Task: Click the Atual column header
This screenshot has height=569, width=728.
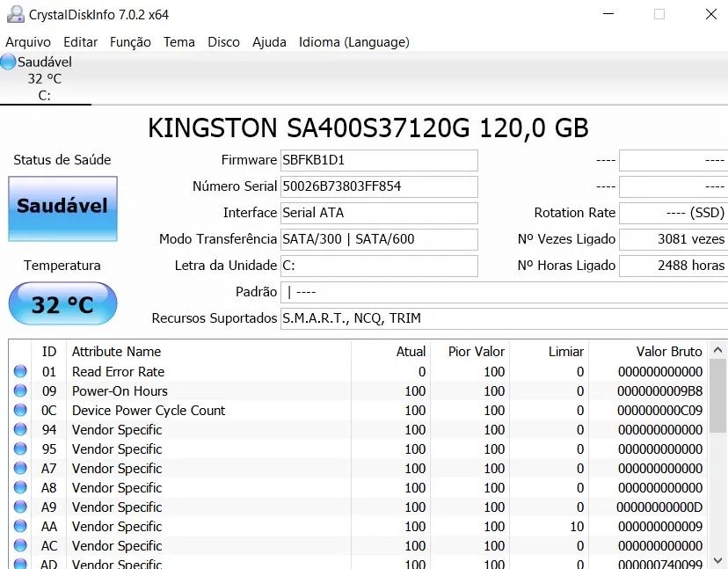Action: point(391,352)
